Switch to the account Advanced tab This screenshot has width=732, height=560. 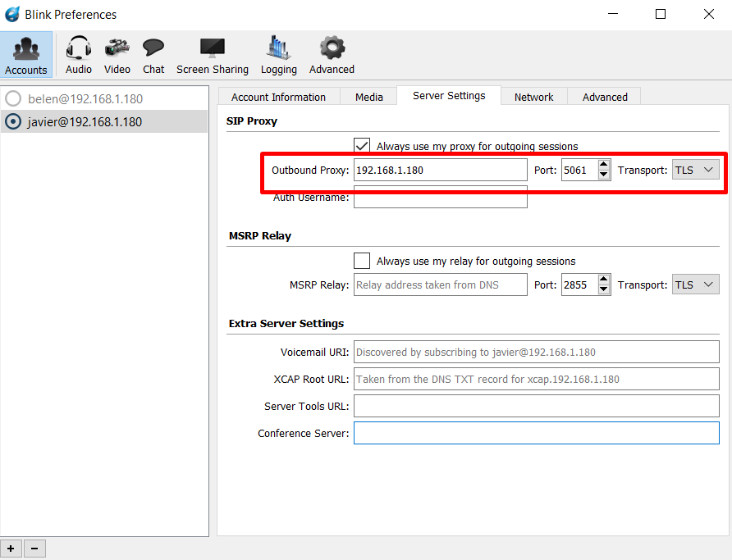coord(605,97)
